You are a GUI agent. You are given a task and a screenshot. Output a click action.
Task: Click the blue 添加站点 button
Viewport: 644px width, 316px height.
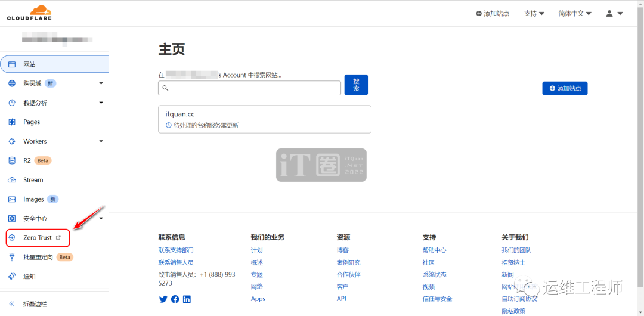pyautogui.click(x=565, y=88)
